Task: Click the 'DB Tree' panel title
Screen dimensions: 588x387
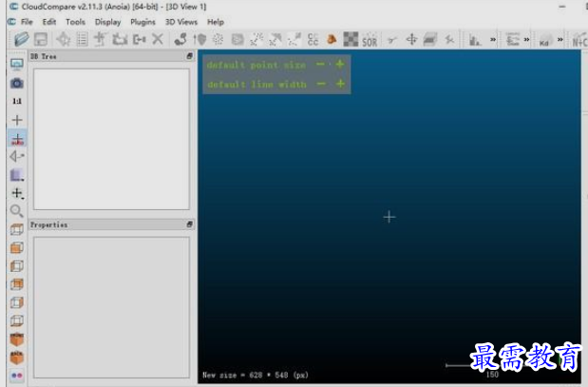Action: [43, 56]
